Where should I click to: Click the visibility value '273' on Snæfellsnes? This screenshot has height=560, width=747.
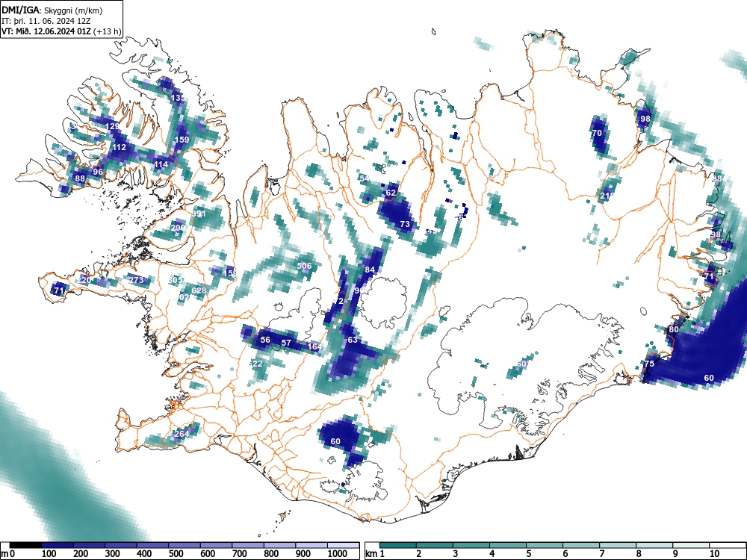click(136, 280)
